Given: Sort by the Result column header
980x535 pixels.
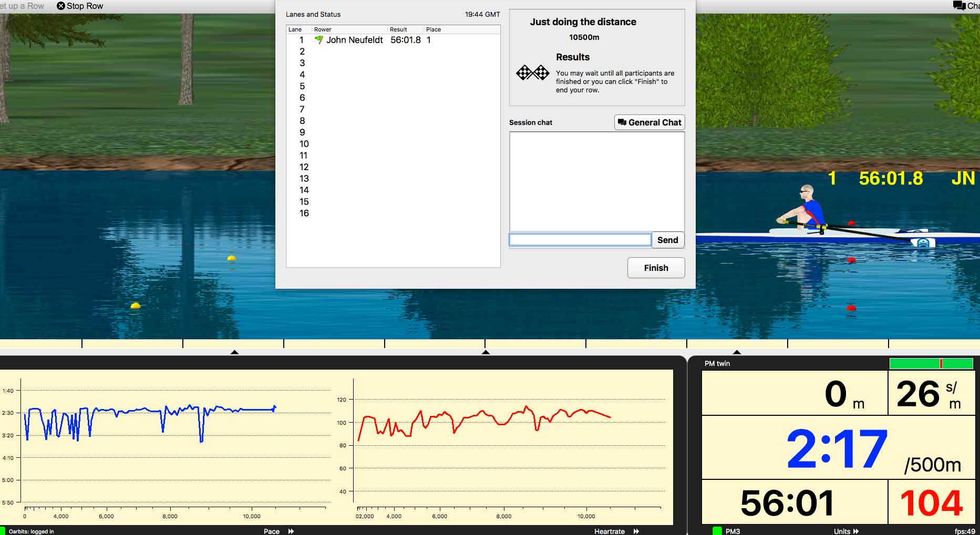Looking at the screenshot, I should pos(398,29).
